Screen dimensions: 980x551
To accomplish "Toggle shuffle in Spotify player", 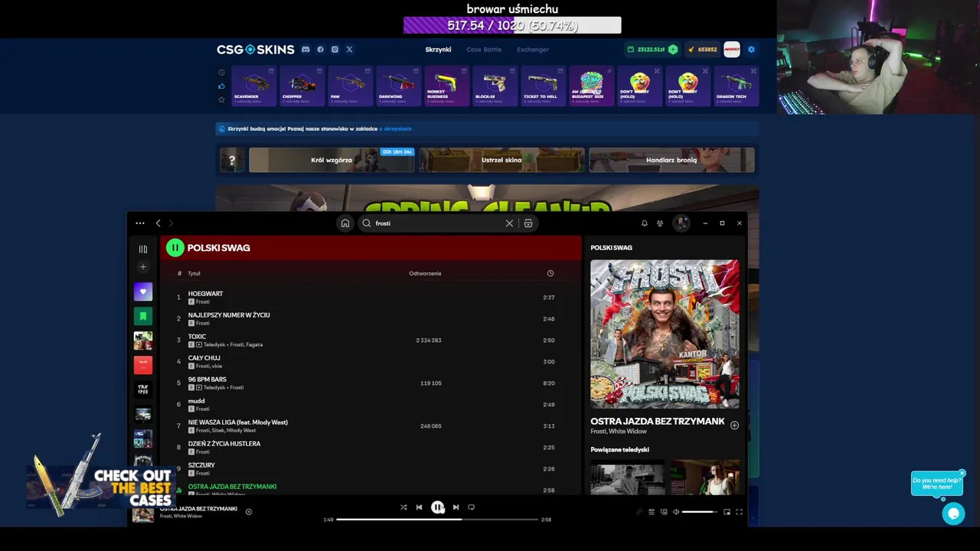I will click(403, 507).
